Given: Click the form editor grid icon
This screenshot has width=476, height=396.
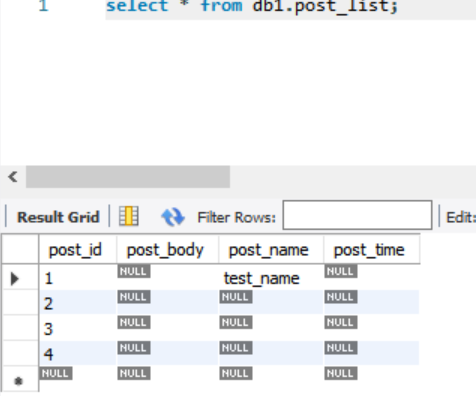Looking at the screenshot, I should click(129, 216).
